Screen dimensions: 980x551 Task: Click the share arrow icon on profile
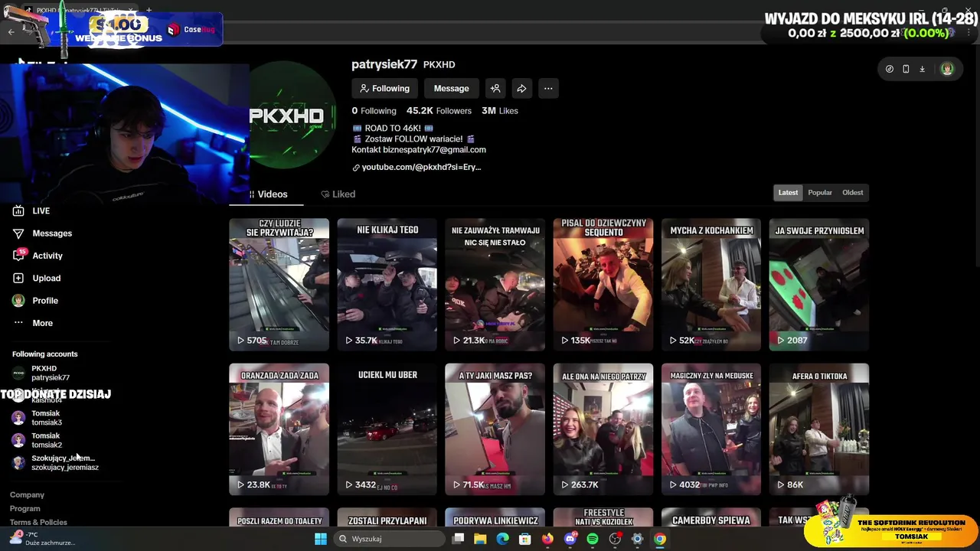(521, 89)
